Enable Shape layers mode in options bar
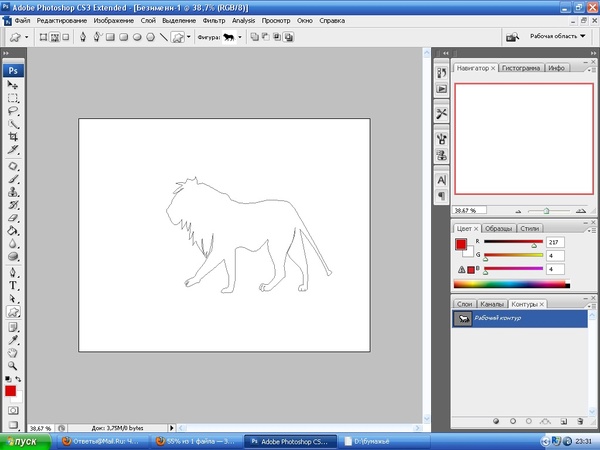 pos(43,37)
